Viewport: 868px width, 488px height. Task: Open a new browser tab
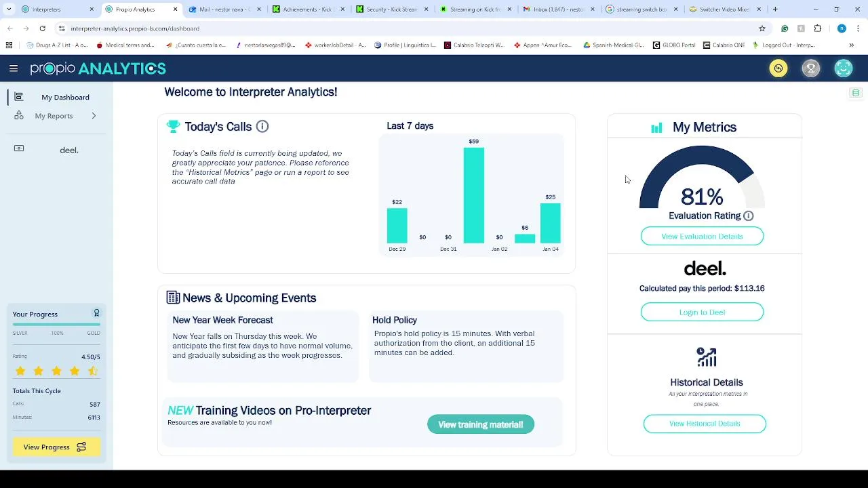click(x=775, y=9)
